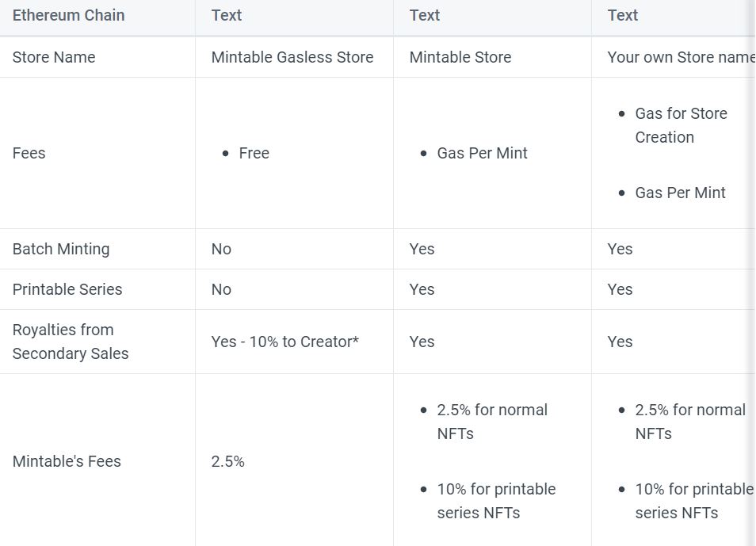Select the 'Gas for Store Creation' bullet
This screenshot has height=546, width=756.
point(681,125)
